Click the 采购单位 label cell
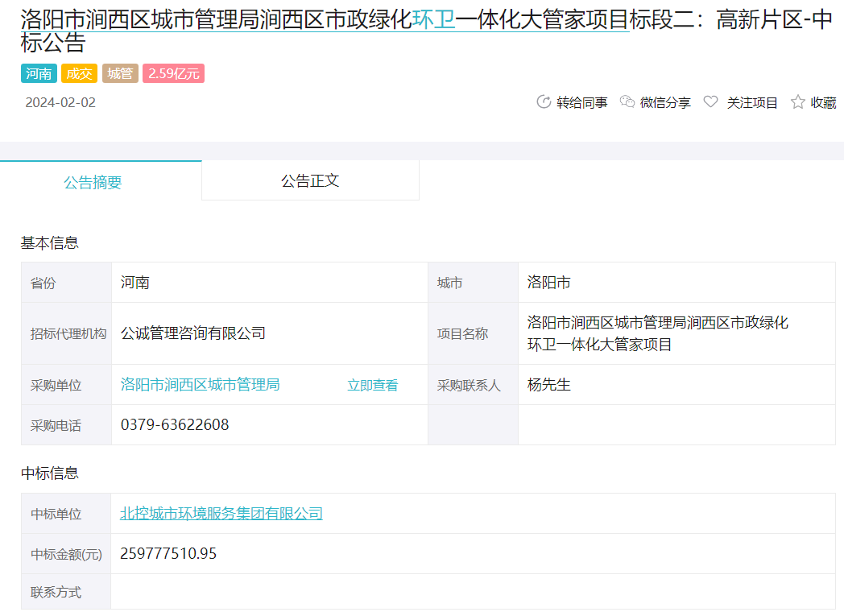 66,385
